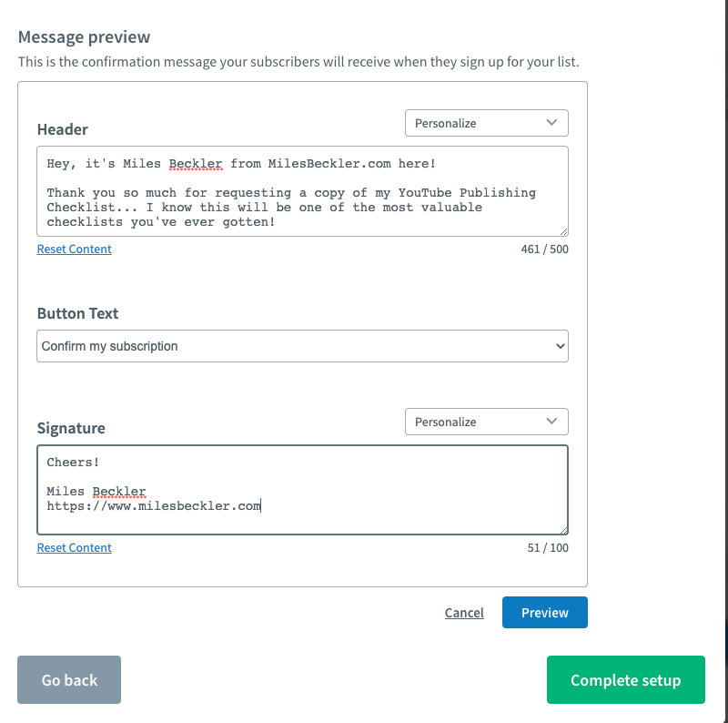This screenshot has width=728, height=723.
Task: Click the green Complete setup button
Action: pyautogui.click(x=625, y=679)
